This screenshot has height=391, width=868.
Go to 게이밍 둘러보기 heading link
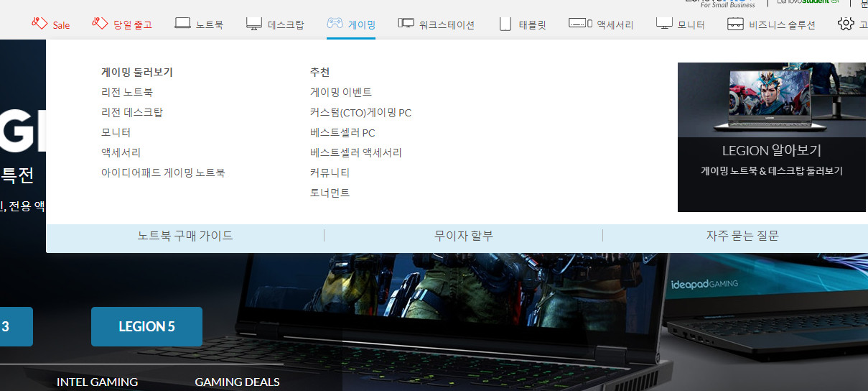point(137,73)
